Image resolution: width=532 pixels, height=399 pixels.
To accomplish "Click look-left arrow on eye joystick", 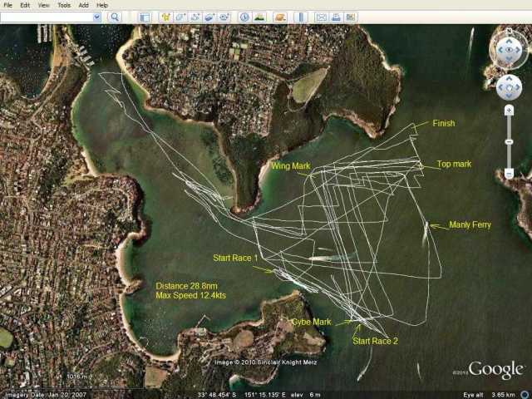I will (x=500, y=50).
